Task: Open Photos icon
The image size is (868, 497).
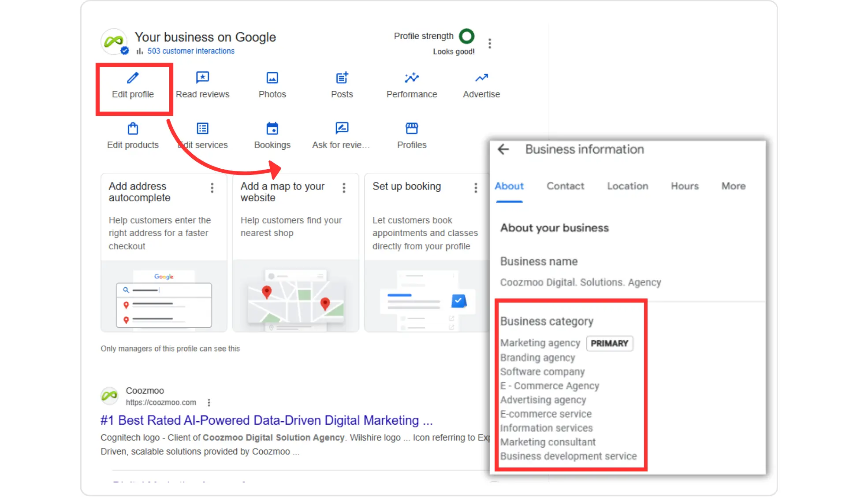Action: [272, 78]
